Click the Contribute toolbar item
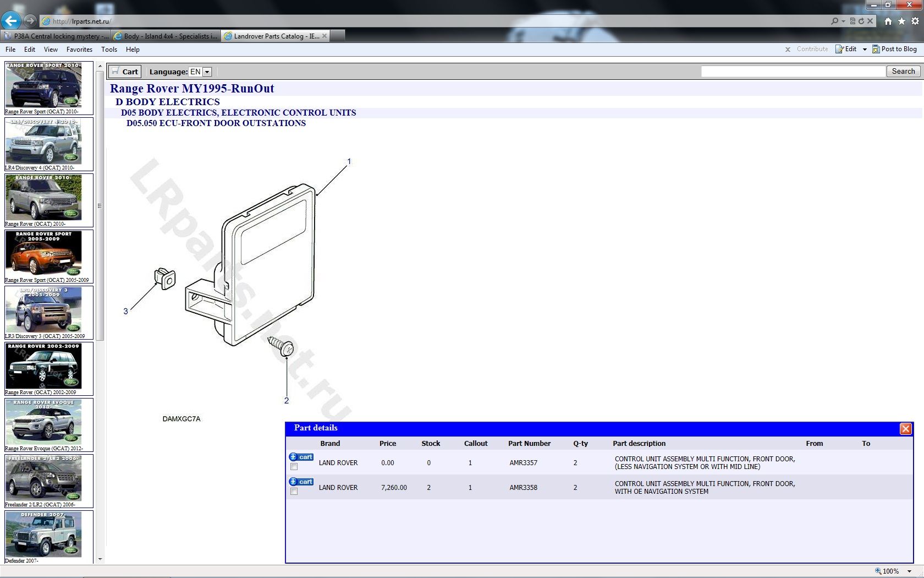This screenshot has height=578, width=924. [812, 50]
